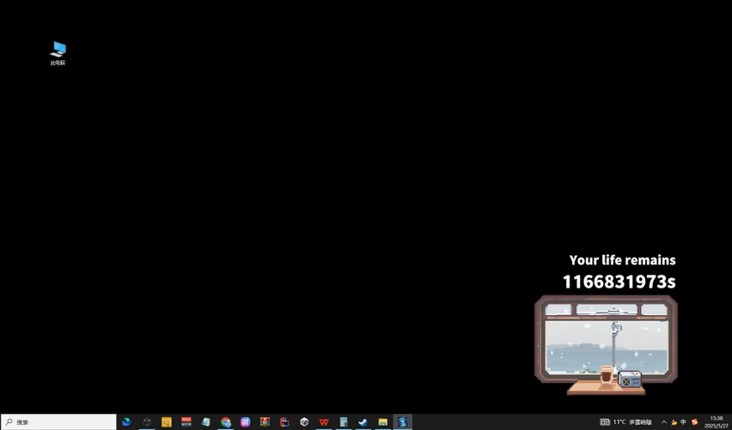Click the coffee cup in the pixel widget
Screen dimensions: 732x430
click(x=606, y=375)
